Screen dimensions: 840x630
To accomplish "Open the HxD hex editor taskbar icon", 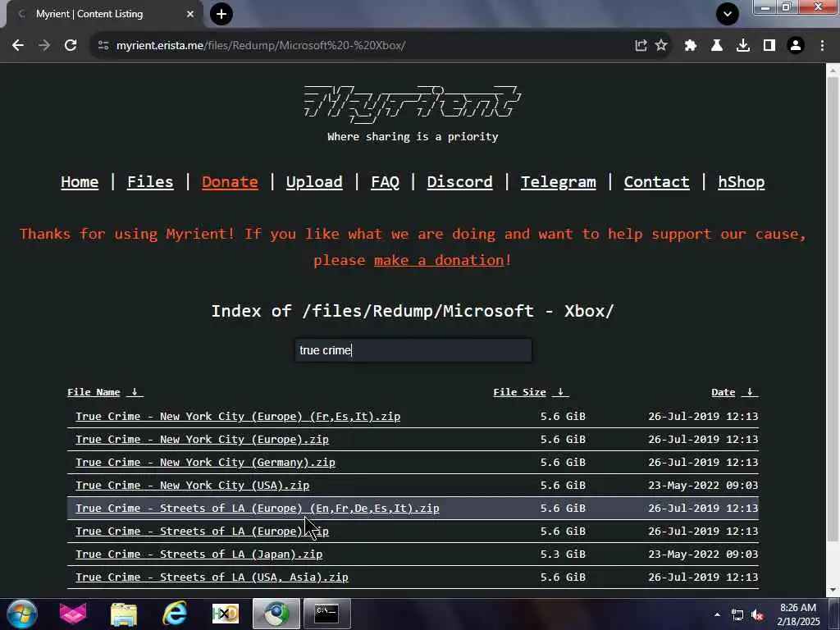I will (226, 614).
